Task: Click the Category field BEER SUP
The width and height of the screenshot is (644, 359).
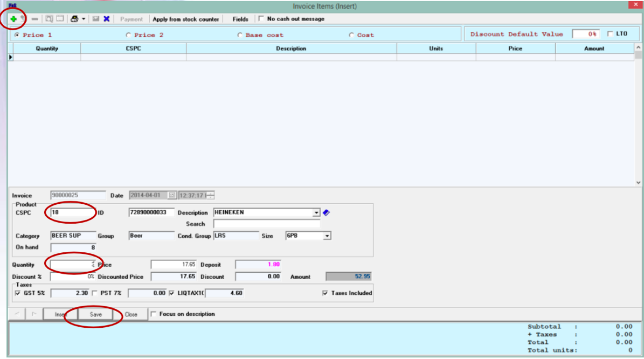Action: [73, 236]
